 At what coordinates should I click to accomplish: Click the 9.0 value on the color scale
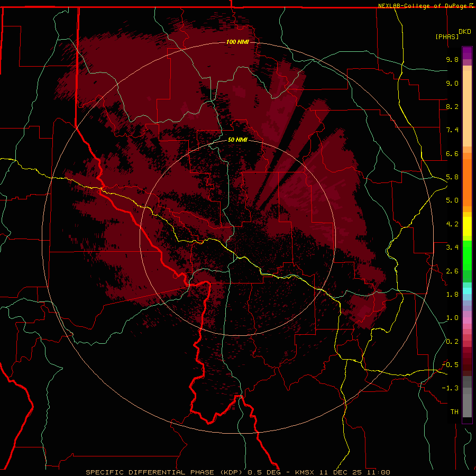(452, 83)
